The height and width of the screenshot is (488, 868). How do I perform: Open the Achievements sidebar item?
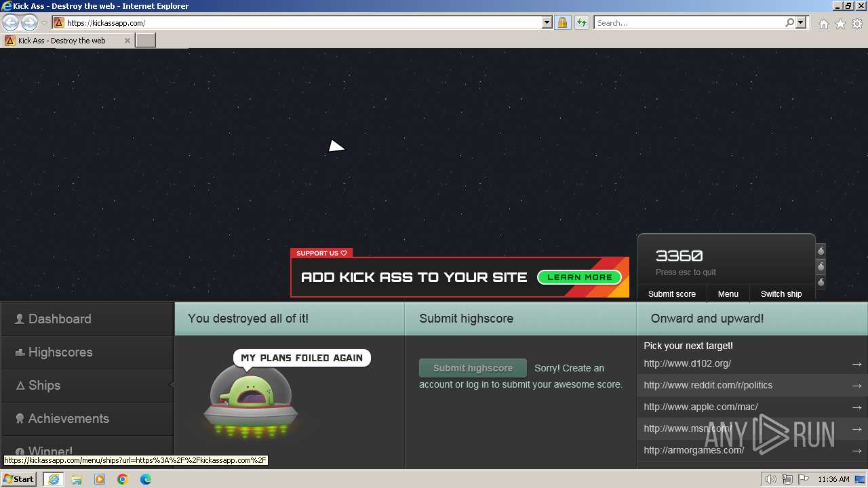point(87,418)
